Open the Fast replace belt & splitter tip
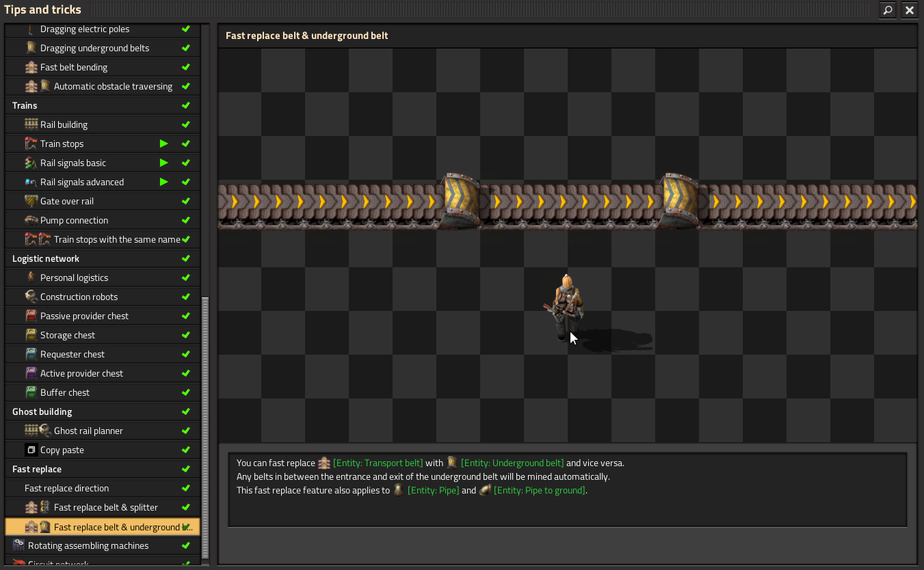 (105, 507)
